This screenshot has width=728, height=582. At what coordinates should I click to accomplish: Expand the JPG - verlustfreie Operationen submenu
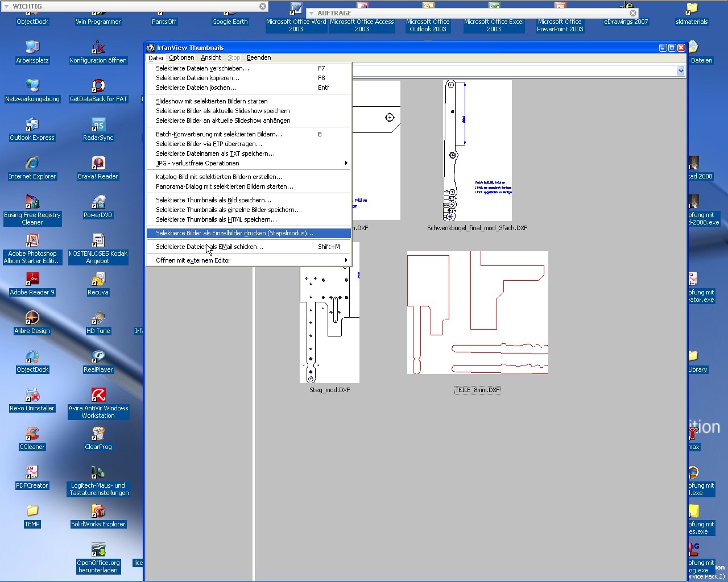tap(249, 163)
